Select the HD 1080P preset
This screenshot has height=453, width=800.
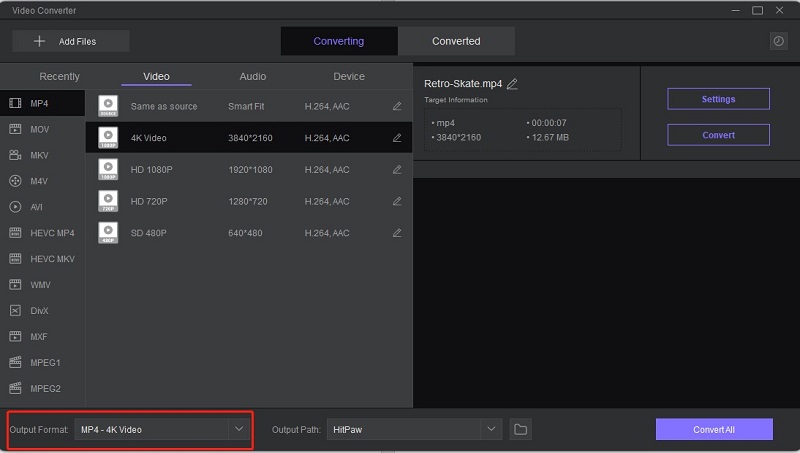tap(249, 169)
